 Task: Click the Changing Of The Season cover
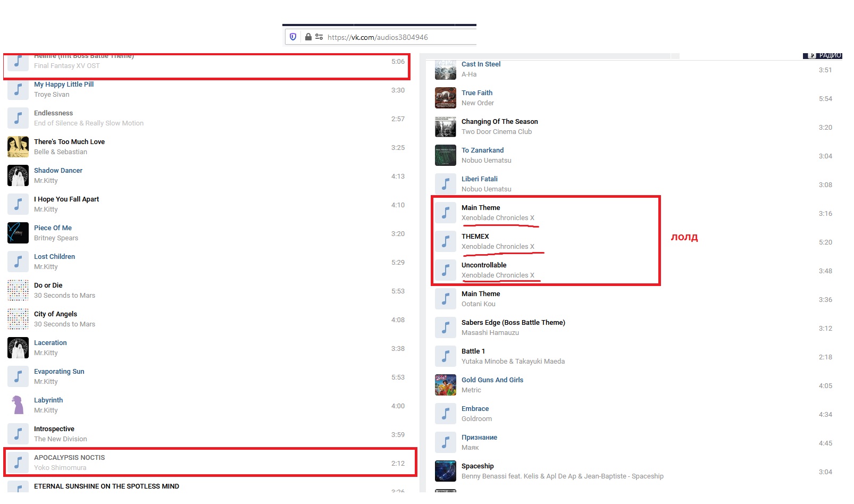pyautogui.click(x=446, y=127)
